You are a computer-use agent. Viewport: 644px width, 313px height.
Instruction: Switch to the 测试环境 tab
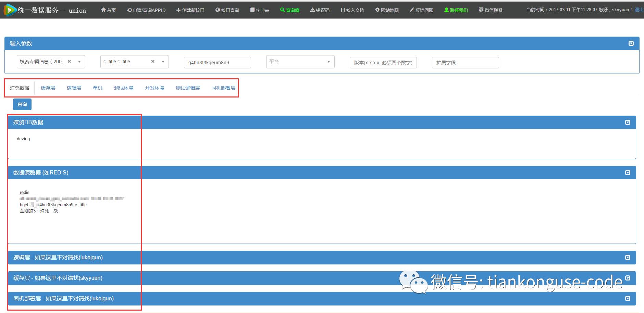[124, 88]
